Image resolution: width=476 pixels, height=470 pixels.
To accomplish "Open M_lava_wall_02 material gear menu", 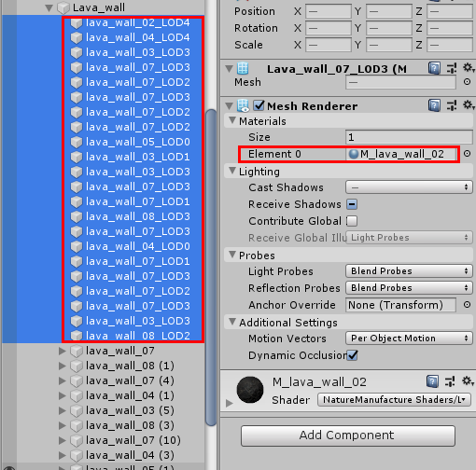I will point(468,380).
